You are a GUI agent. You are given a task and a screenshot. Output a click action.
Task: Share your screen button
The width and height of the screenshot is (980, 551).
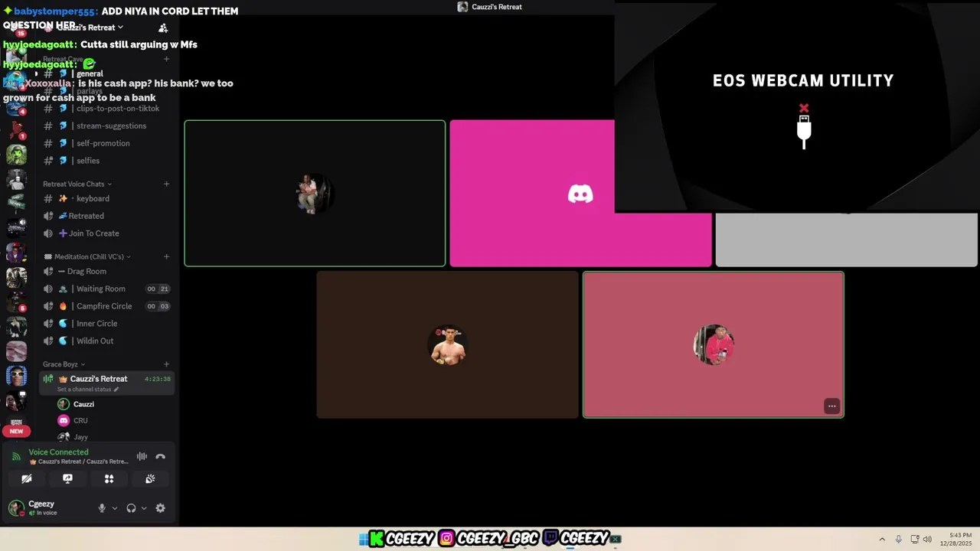[67, 479]
